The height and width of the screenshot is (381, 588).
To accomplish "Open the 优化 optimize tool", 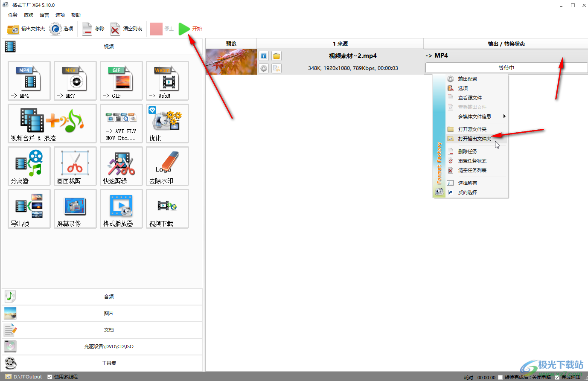I will coord(167,123).
